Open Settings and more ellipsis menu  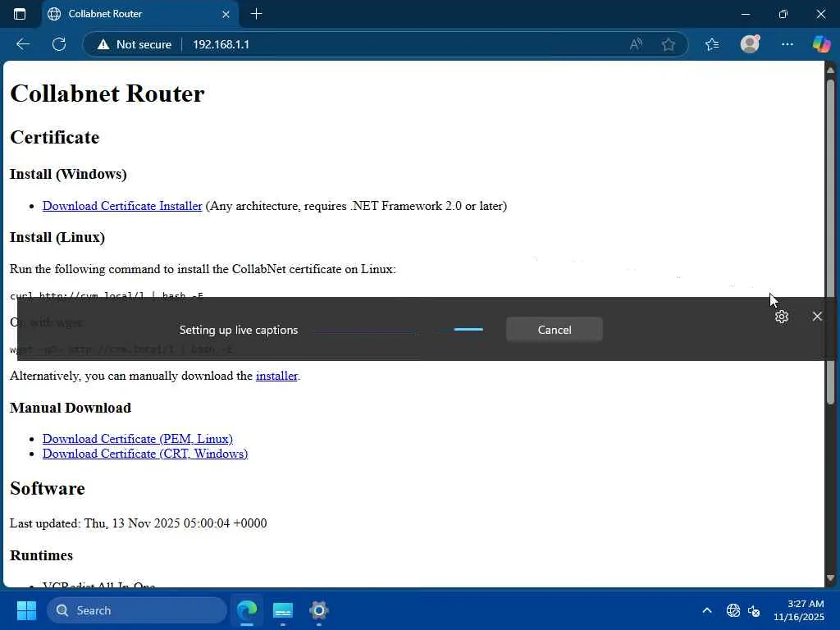(787, 44)
